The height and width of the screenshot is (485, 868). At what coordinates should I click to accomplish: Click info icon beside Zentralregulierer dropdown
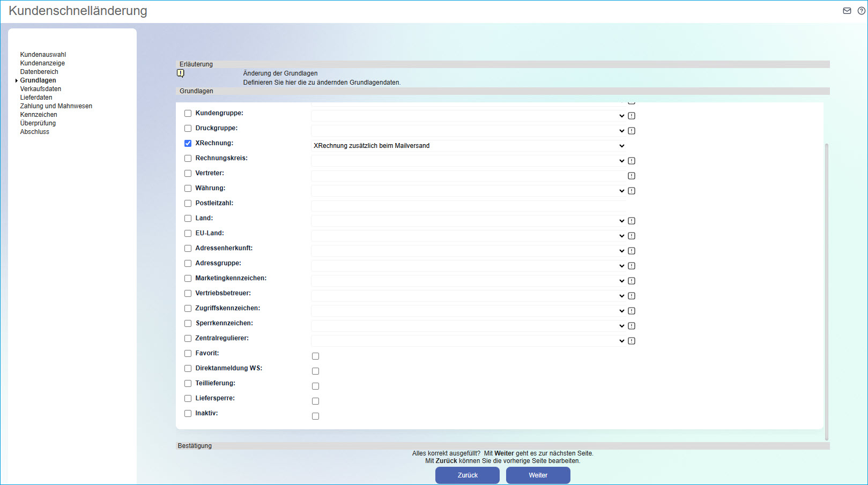pos(632,341)
